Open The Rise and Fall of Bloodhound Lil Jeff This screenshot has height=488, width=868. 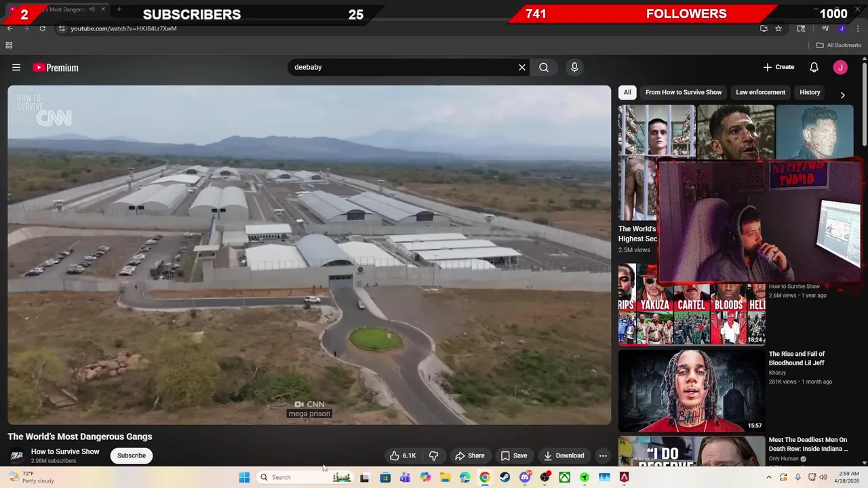797,359
